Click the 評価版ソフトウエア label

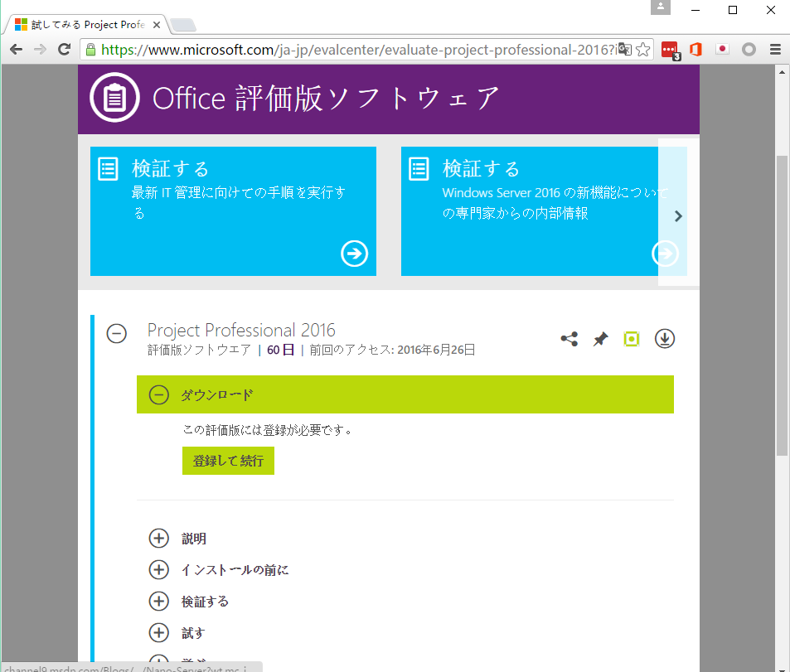click(x=199, y=350)
